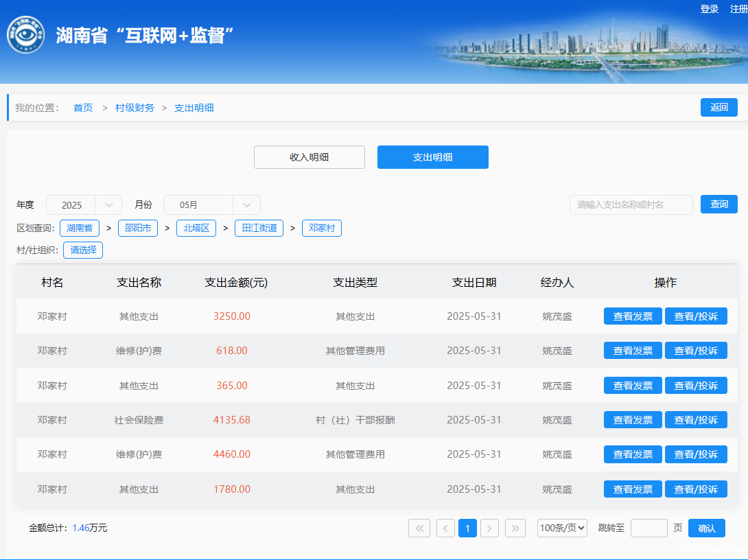Click the 跳转至 page number input
Image resolution: width=748 pixels, height=560 pixels.
[648, 528]
